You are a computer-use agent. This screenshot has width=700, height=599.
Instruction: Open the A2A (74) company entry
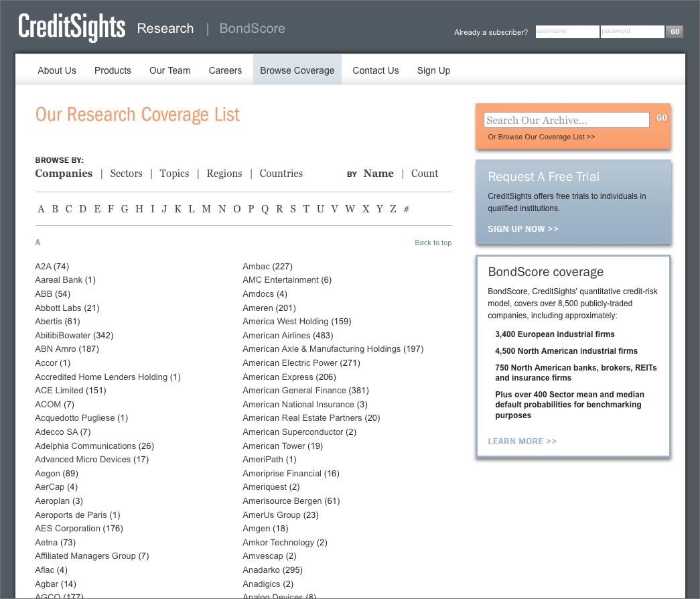(x=52, y=266)
